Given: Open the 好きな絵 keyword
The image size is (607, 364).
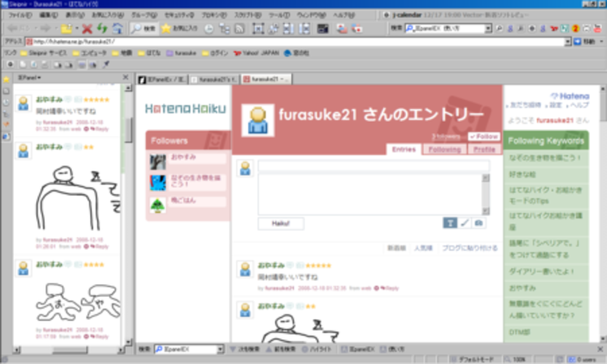Looking at the screenshot, I should point(522,175).
